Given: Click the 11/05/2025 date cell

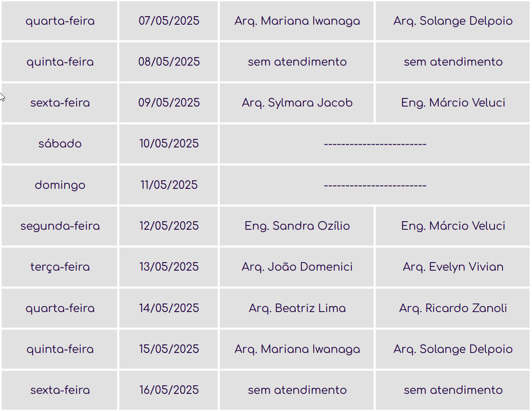Looking at the screenshot, I should pos(169,185).
